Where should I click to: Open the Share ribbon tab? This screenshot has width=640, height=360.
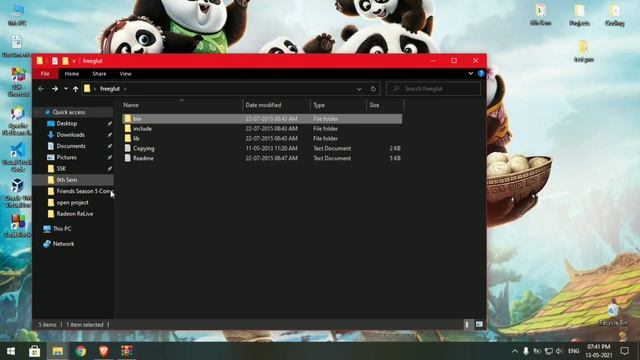pyautogui.click(x=99, y=74)
